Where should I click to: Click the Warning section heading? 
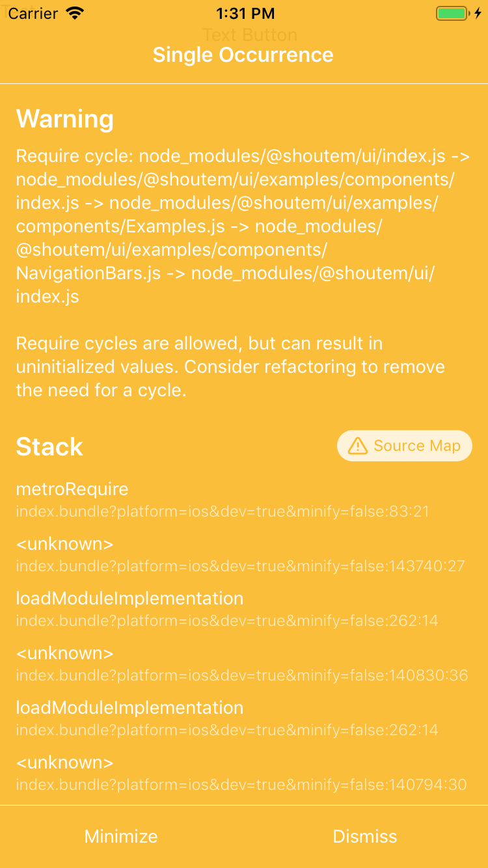click(65, 119)
